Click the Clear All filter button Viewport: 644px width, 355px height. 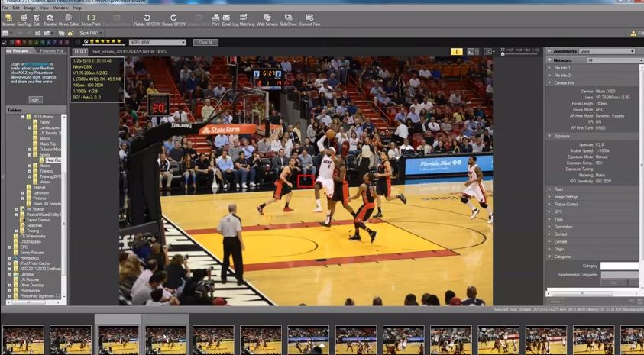[x=206, y=42]
